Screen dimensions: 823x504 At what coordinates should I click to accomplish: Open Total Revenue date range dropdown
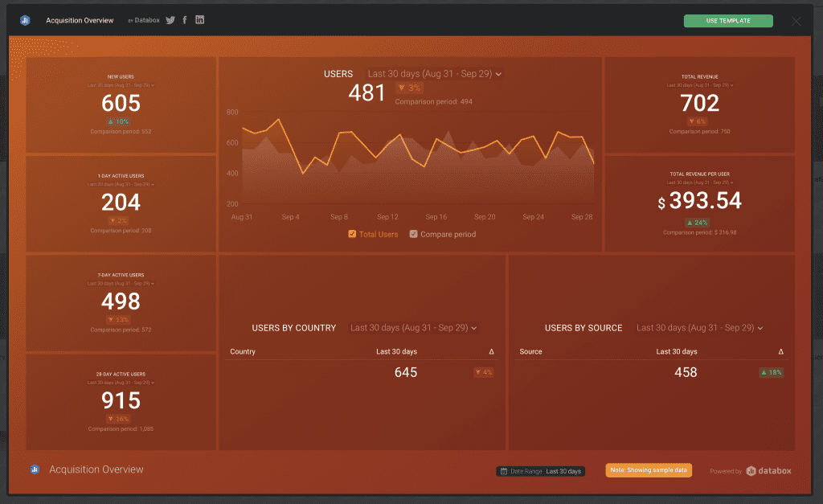click(x=700, y=85)
